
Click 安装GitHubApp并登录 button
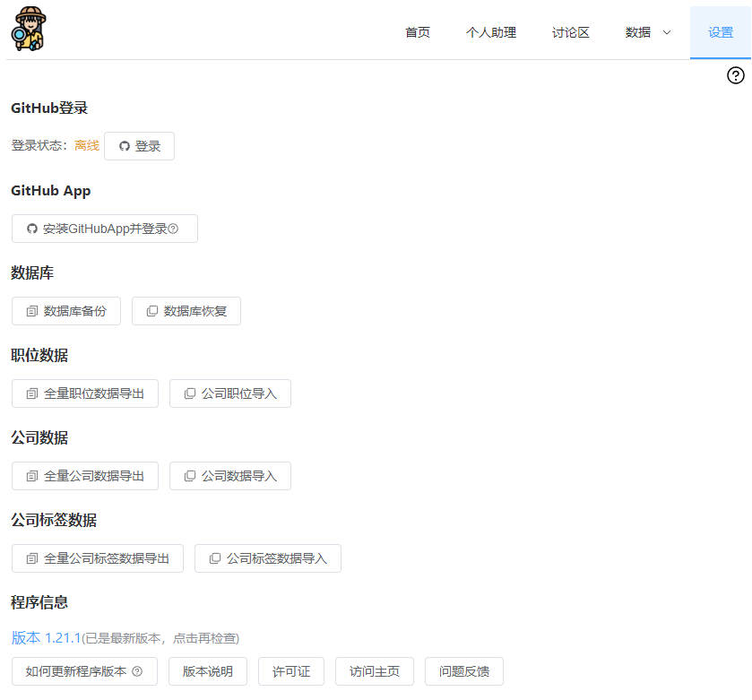tap(105, 229)
